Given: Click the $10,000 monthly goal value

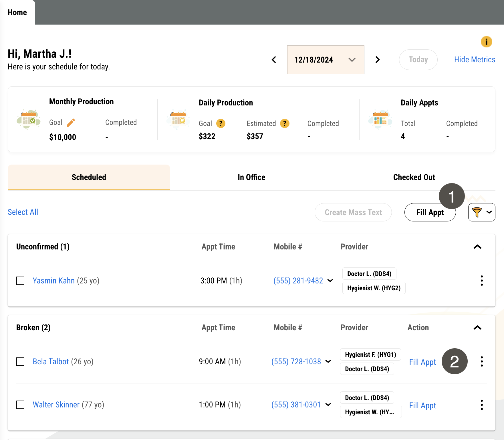Looking at the screenshot, I should (63, 137).
